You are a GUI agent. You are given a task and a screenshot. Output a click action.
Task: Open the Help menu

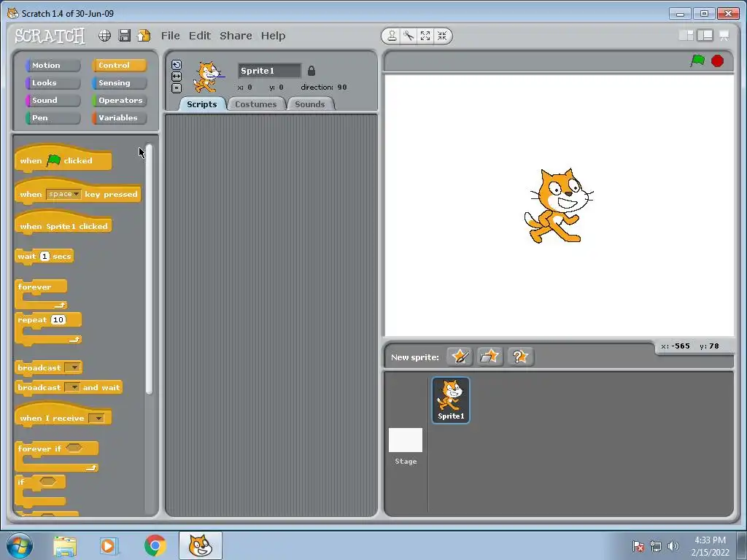click(273, 36)
